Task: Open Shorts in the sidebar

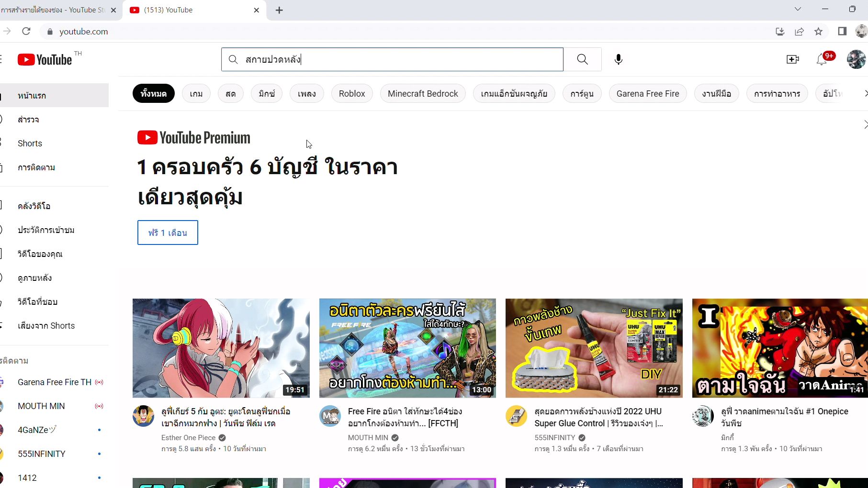Action: point(30,144)
